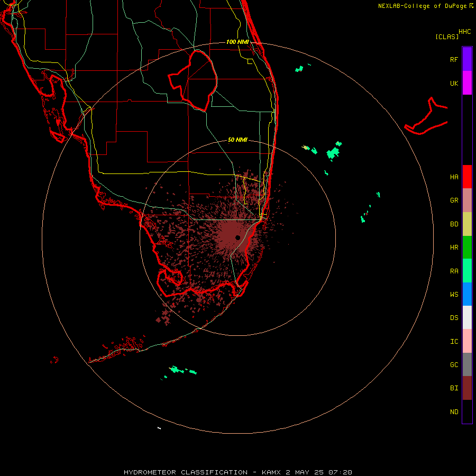This screenshot has height=476, width=476.
Task: Click the DS white legend swatch
Action: tap(467, 317)
